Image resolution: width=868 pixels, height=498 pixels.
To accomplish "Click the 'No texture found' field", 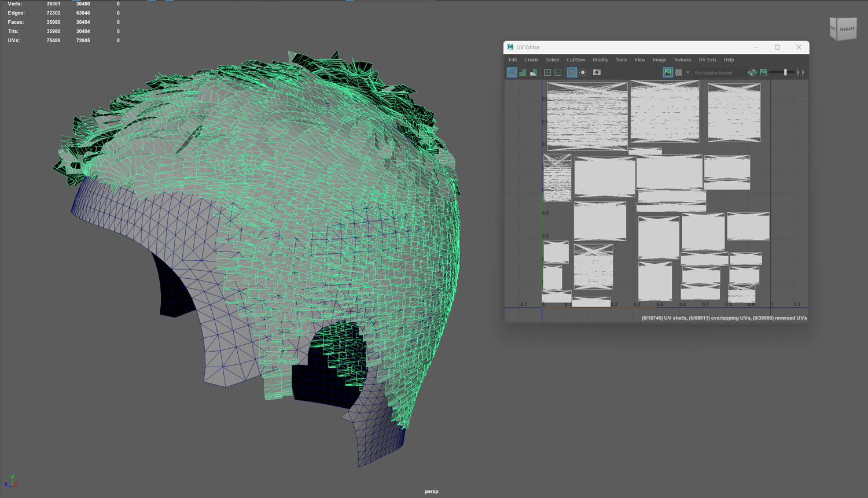I will 719,73.
